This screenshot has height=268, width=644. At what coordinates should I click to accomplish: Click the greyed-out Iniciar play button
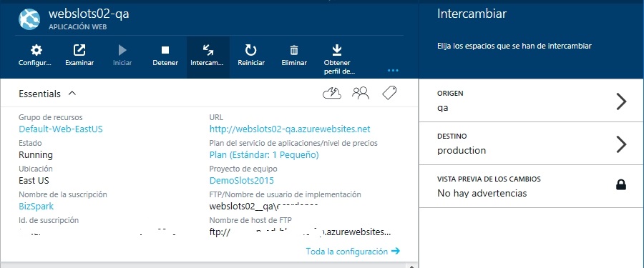pos(122,51)
